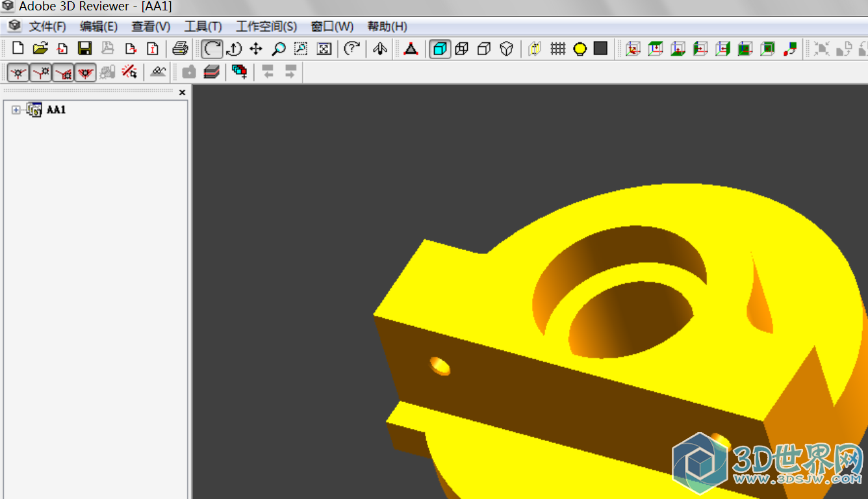Click the overlapping colored squares plus icon
868x499 pixels.
tap(240, 72)
